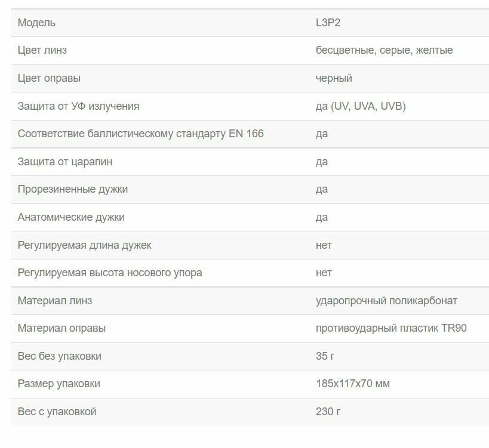Click the value "противоударный пластик TR90"
The height and width of the screenshot is (448, 489).
(391, 328)
